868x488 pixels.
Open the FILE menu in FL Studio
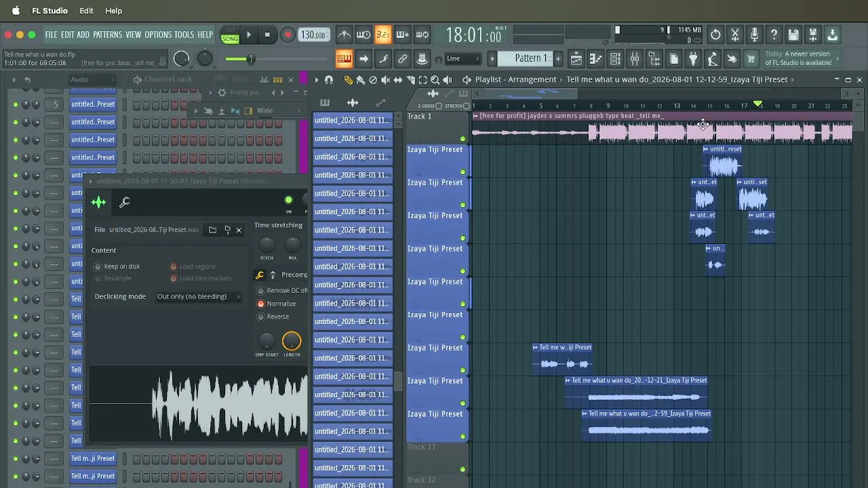[51, 35]
